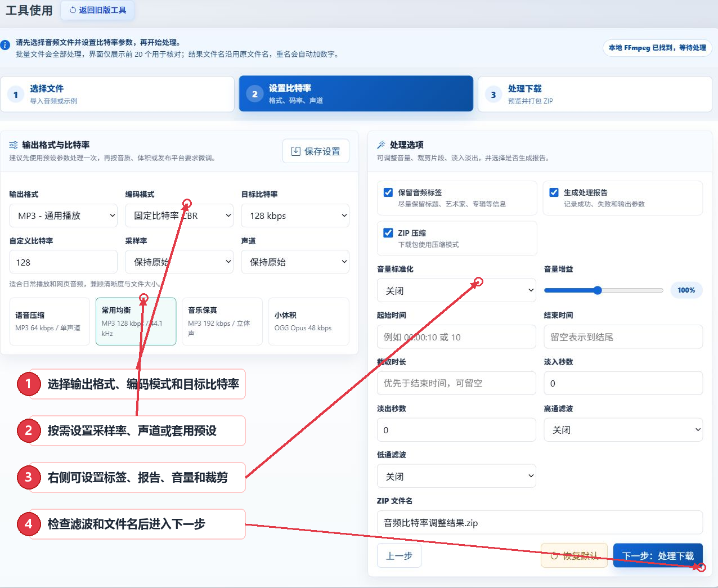Open 高通滤波 dropdown
This screenshot has height=588, width=718.
point(623,430)
